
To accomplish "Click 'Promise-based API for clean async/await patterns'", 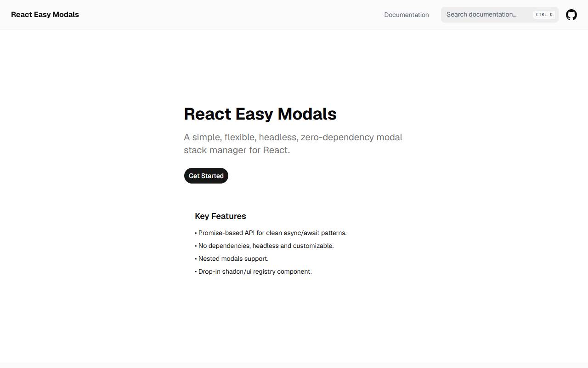I will (271, 233).
